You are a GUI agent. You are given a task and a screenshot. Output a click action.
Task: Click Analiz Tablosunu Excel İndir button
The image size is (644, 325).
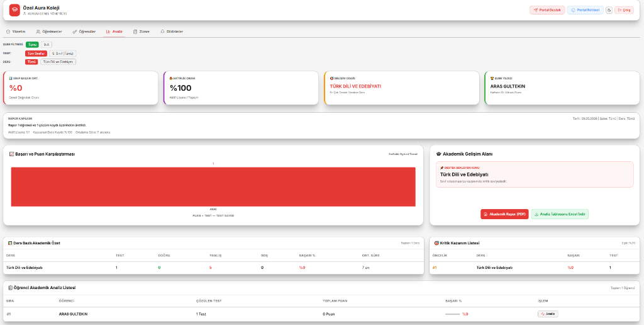click(x=560, y=214)
